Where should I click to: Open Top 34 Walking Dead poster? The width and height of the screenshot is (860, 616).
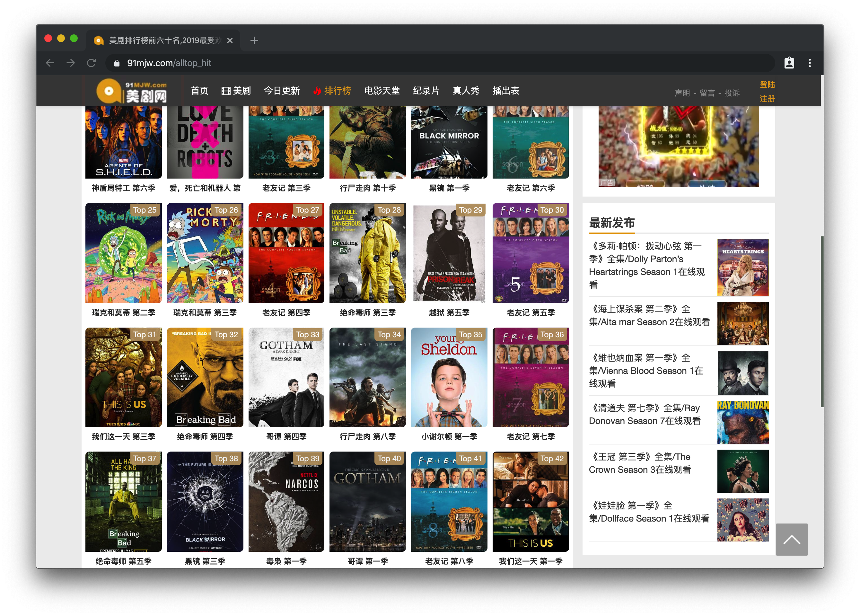367,377
